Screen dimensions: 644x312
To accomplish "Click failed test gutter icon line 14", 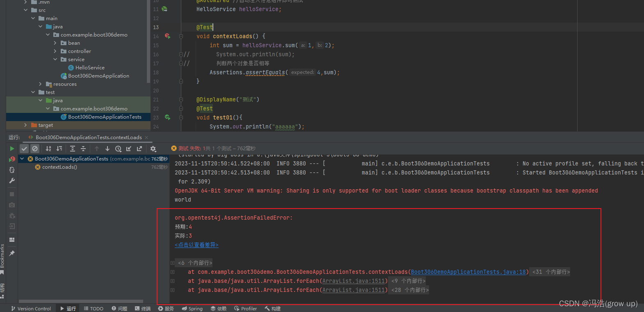I will click(167, 36).
